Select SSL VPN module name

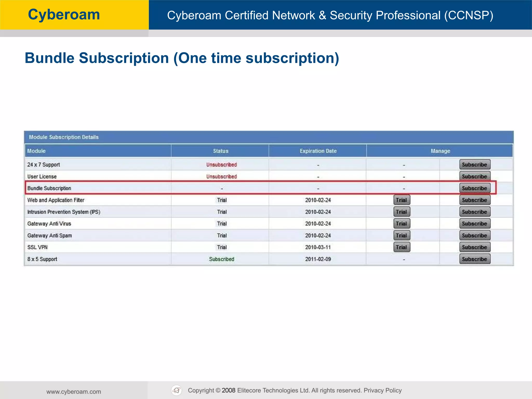(x=37, y=247)
